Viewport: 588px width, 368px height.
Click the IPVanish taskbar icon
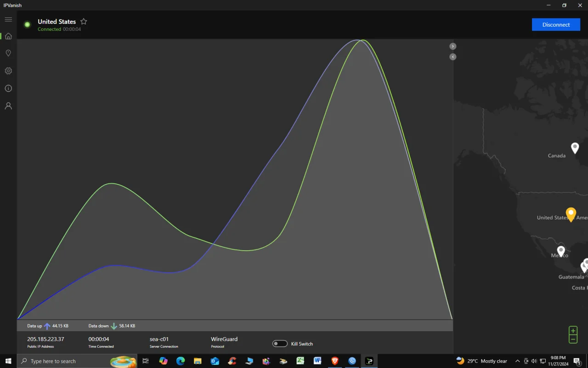coord(369,361)
